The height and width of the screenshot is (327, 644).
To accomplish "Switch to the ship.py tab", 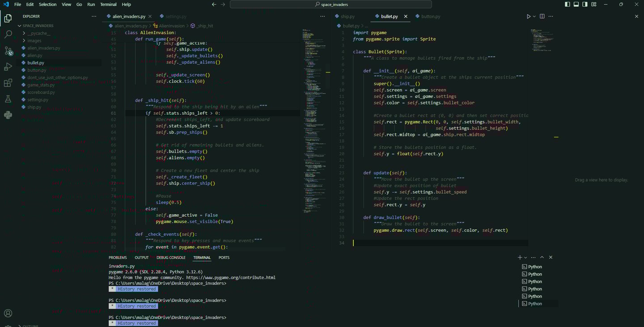I will pyautogui.click(x=347, y=17).
